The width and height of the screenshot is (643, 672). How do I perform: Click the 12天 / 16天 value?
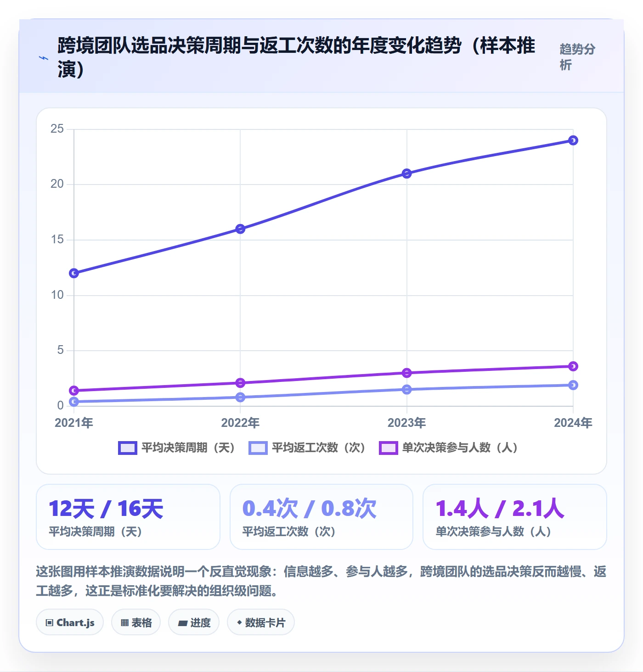(106, 509)
